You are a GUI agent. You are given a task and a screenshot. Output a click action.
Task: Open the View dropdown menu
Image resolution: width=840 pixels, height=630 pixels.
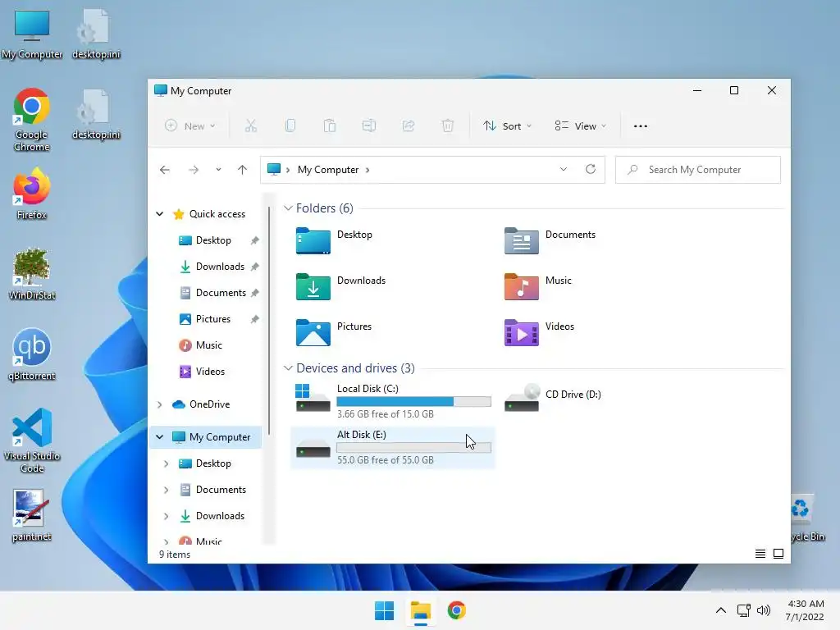click(x=580, y=126)
